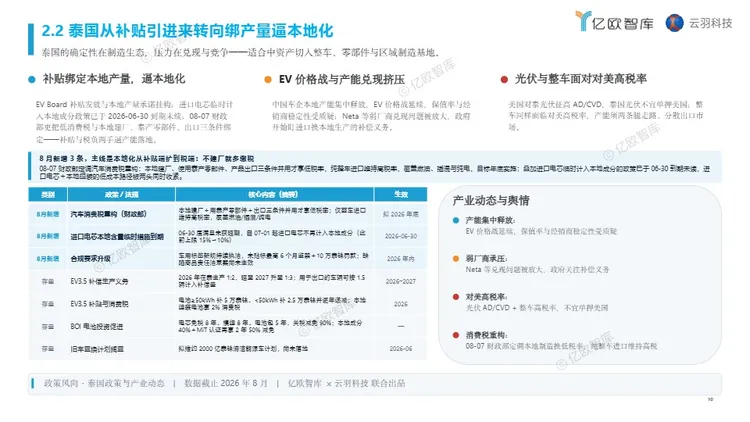Click the 亿欧智库 logo in the header
The image size is (750, 422).
pyautogui.click(x=614, y=22)
